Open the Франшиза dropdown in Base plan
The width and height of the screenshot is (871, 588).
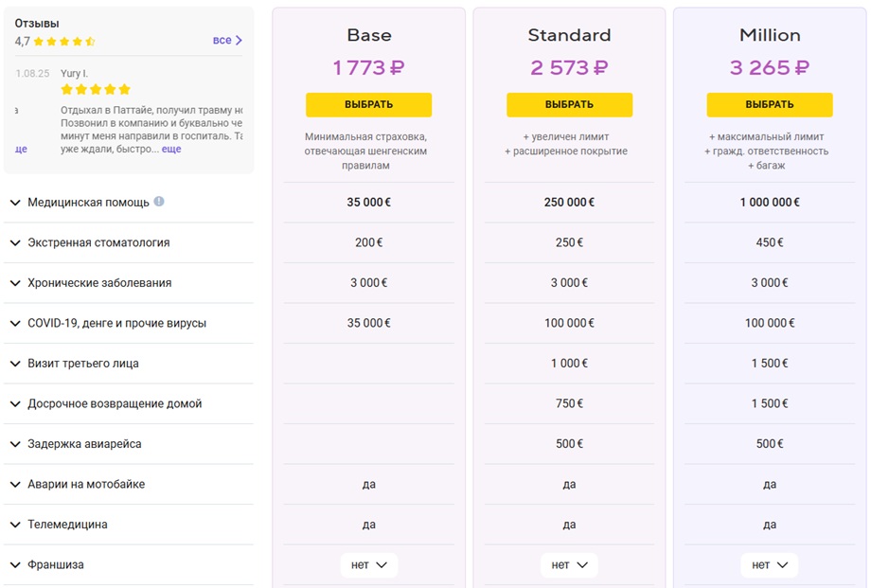369,565
